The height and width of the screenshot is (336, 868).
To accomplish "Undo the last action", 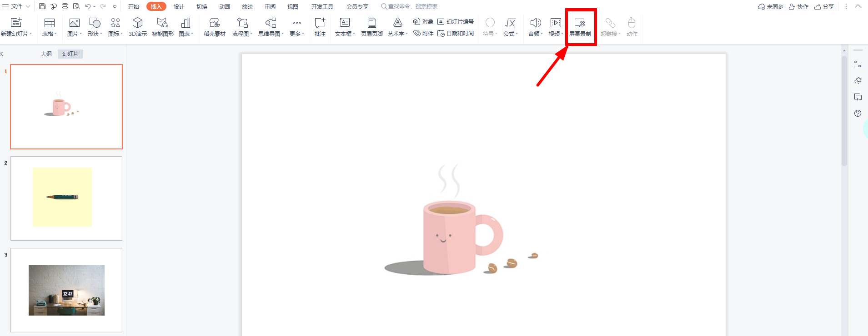I will click(x=88, y=6).
